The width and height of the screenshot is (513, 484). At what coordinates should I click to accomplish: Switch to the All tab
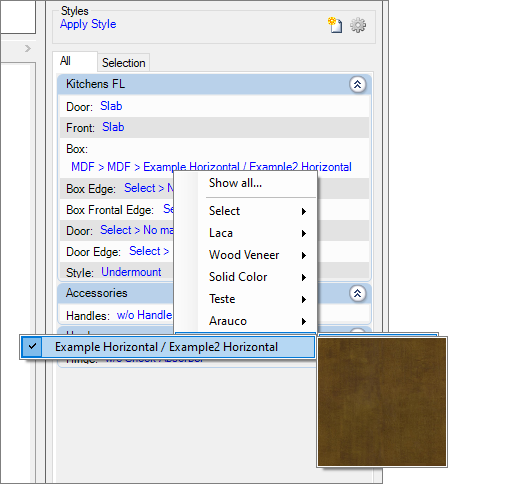click(75, 61)
